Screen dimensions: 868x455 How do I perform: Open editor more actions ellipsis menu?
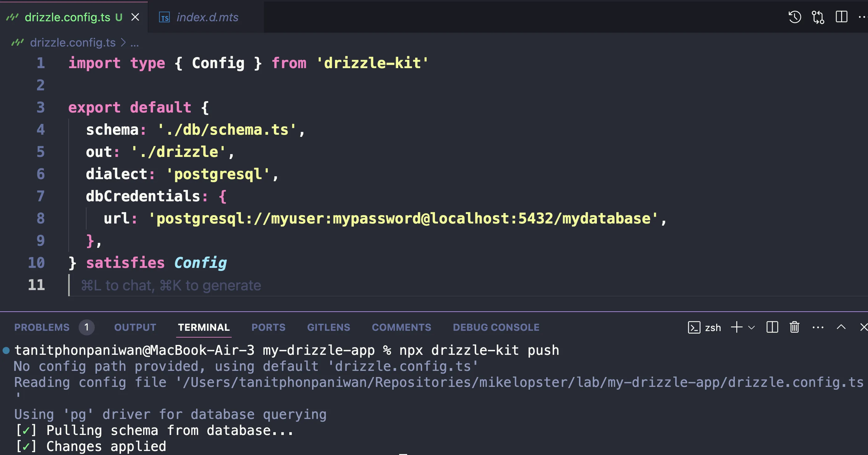click(x=863, y=17)
